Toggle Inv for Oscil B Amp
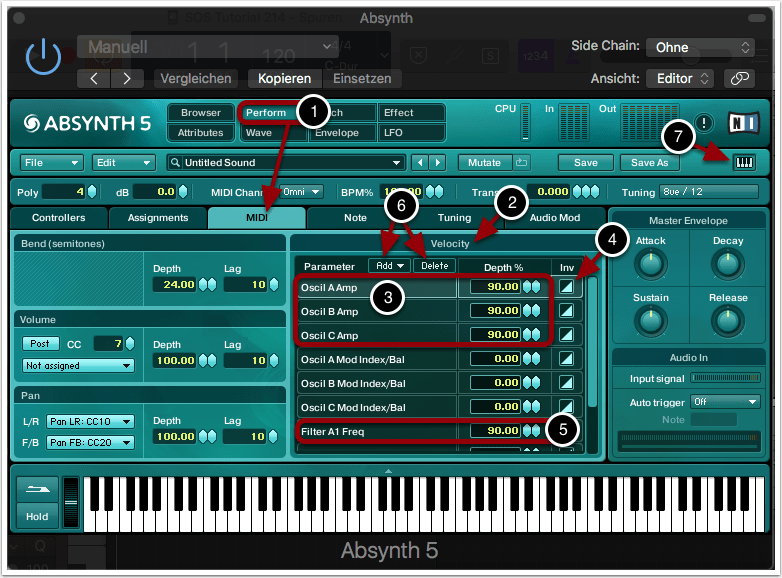This screenshot has width=782, height=578. pos(568,311)
